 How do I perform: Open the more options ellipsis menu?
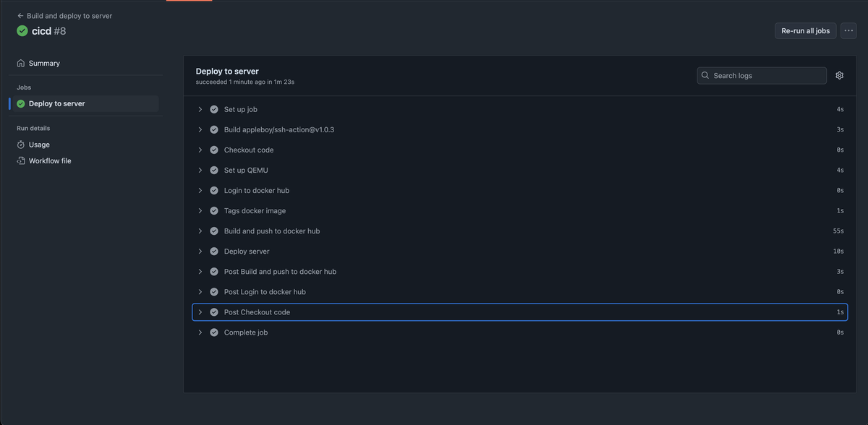847,30
